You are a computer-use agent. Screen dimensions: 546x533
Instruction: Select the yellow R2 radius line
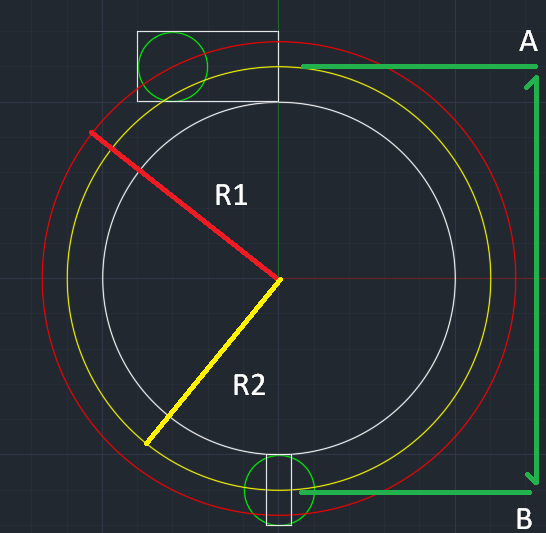pyautogui.click(x=213, y=361)
